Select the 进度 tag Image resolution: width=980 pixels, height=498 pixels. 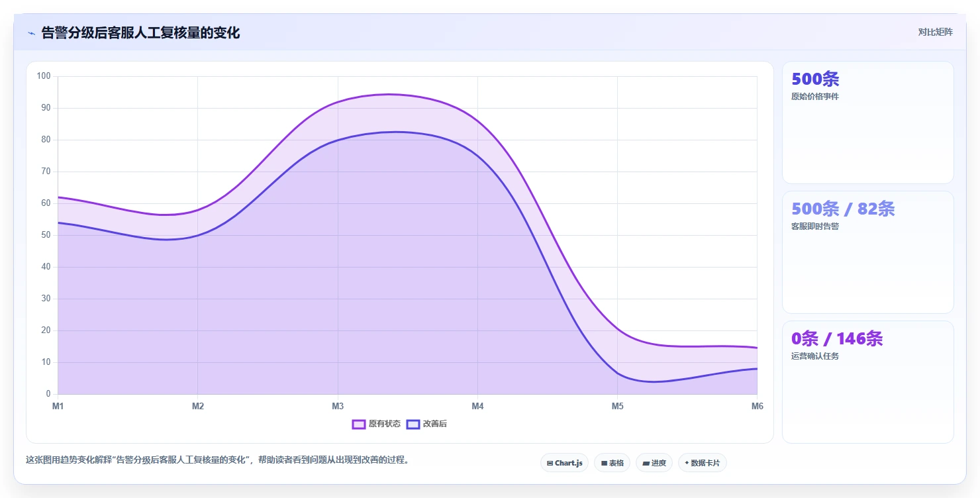654,463
